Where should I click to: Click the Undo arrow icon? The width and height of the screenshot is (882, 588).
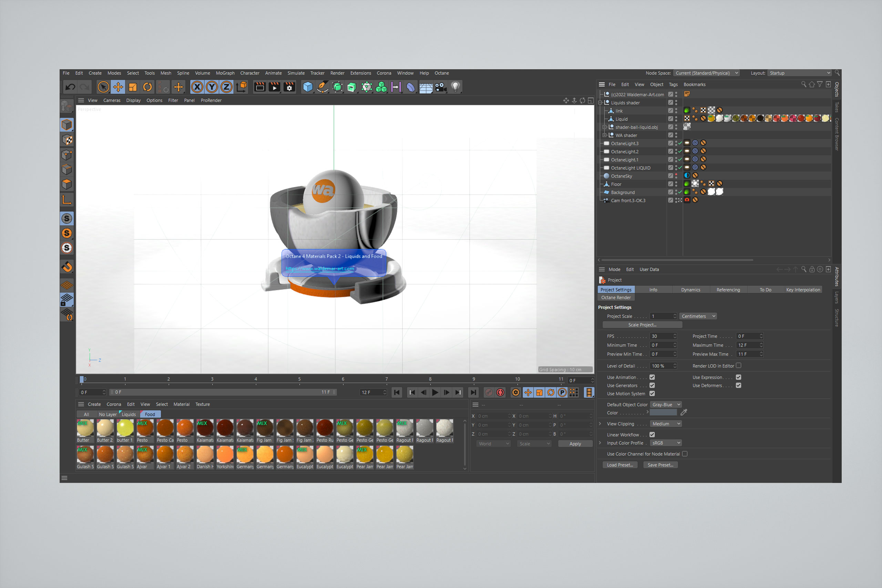(70, 87)
